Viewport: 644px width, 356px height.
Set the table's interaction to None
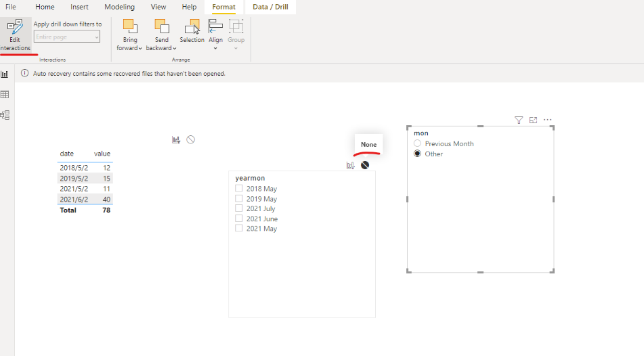click(x=190, y=139)
